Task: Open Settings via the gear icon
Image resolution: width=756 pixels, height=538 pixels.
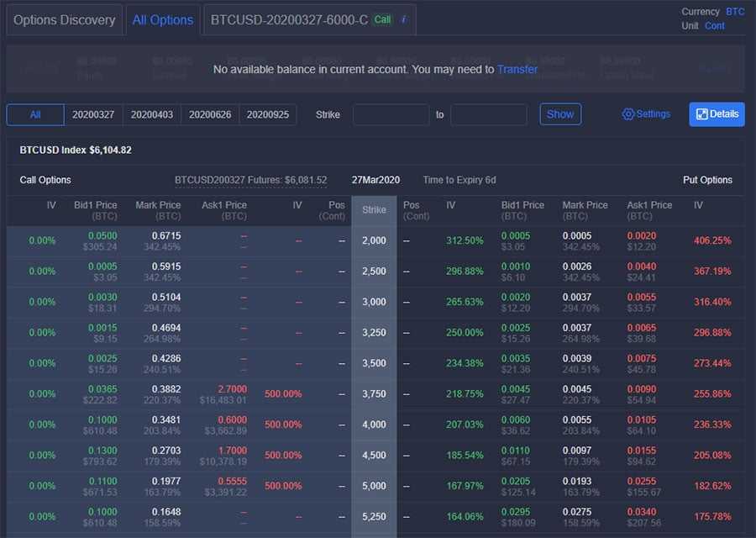Action: tap(628, 114)
